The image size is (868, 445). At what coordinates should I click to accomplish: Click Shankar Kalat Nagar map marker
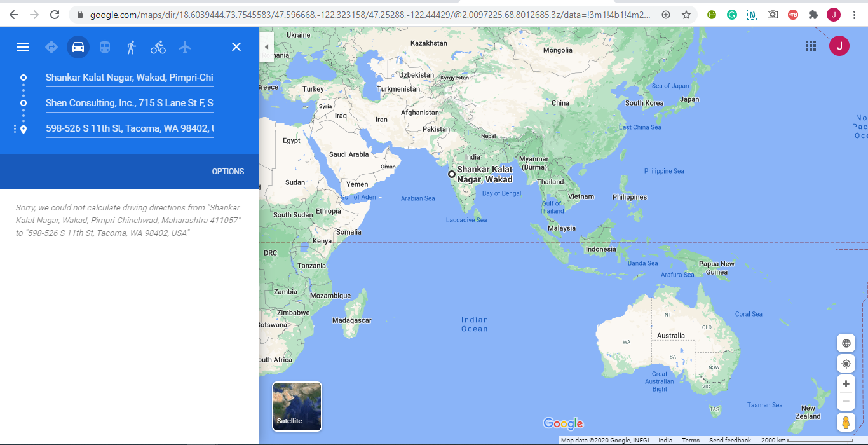click(x=452, y=174)
